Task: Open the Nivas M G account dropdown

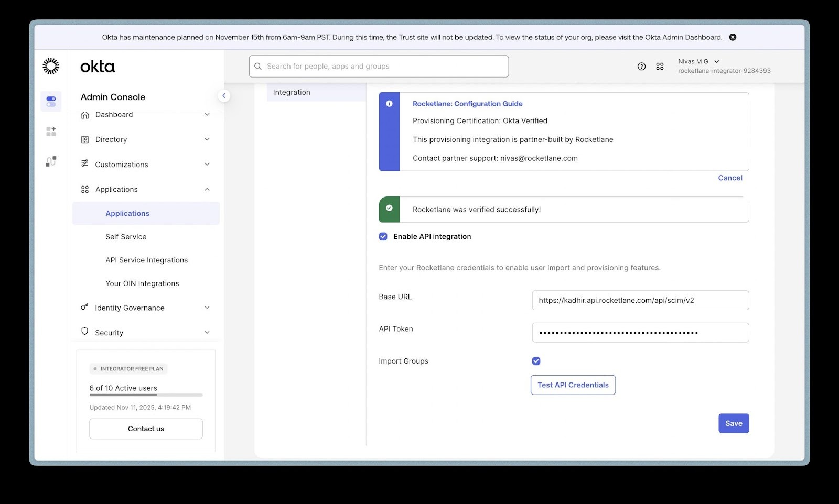Action: [x=698, y=61]
